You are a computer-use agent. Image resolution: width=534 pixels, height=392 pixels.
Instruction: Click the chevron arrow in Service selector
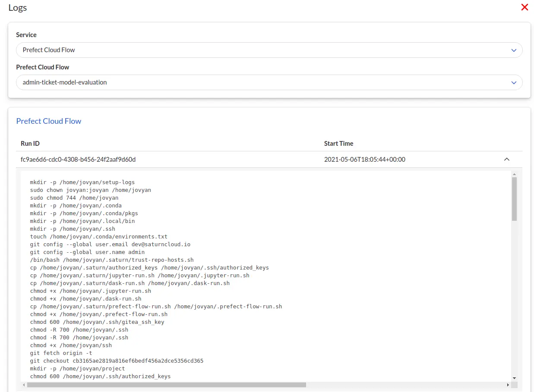click(514, 50)
